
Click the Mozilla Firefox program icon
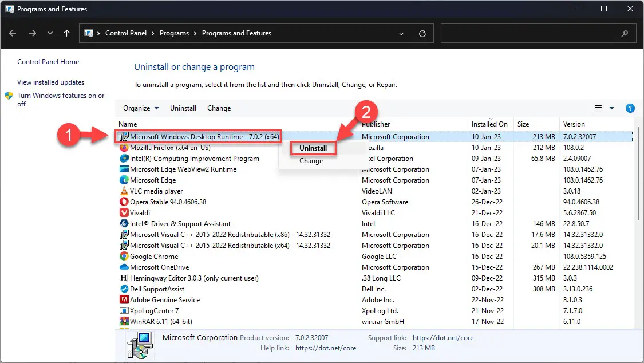point(124,148)
